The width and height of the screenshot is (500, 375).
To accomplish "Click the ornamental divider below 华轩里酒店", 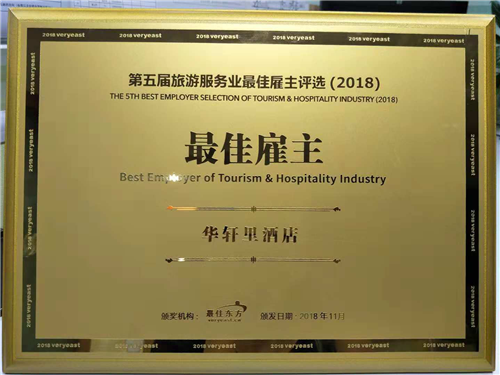I will click(253, 260).
